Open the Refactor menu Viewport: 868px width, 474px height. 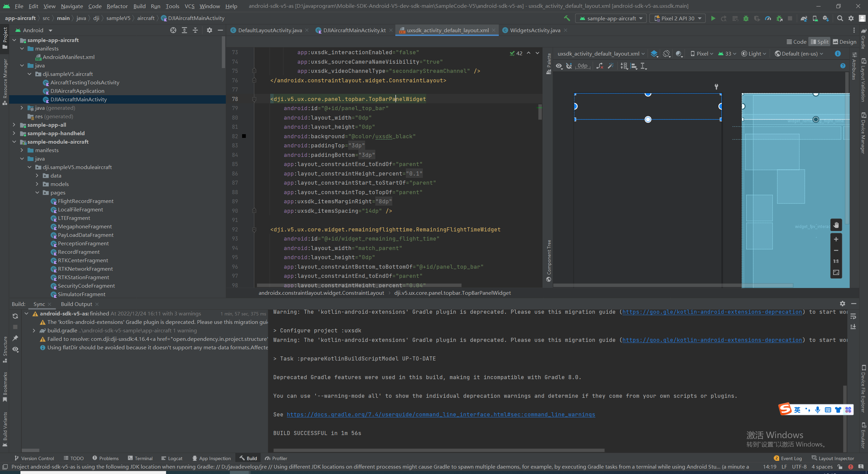(117, 6)
